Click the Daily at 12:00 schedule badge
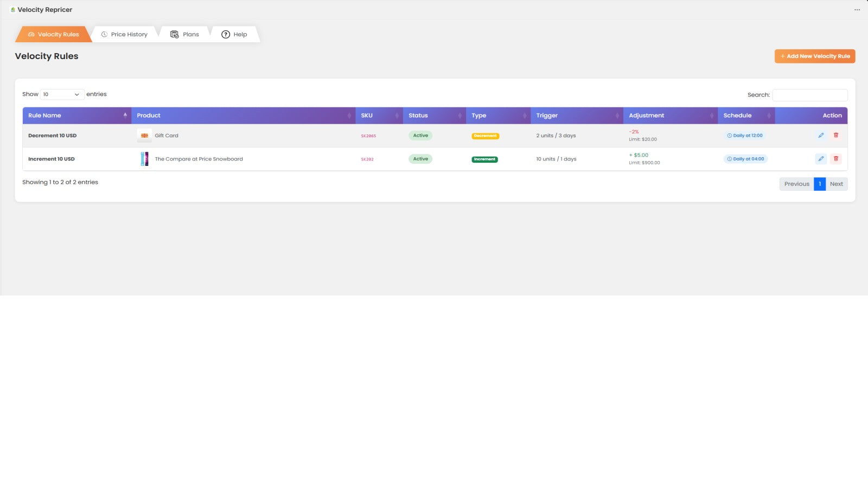 point(744,136)
